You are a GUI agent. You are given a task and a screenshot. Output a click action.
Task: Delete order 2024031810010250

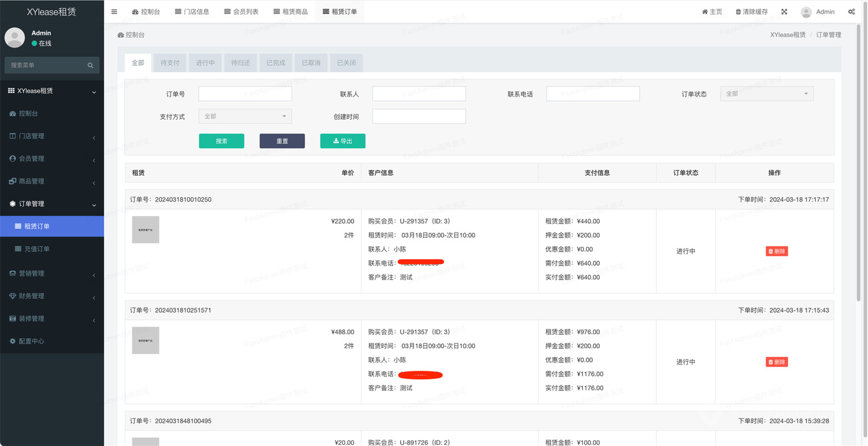click(x=777, y=251)
